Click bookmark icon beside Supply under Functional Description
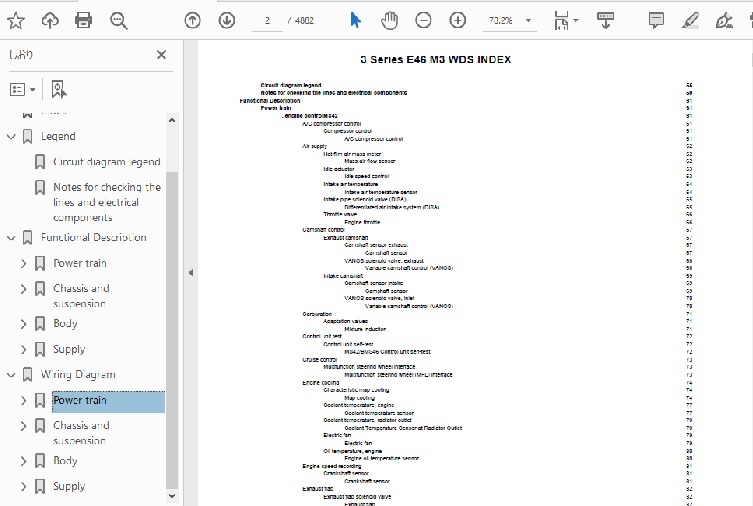 40,349
